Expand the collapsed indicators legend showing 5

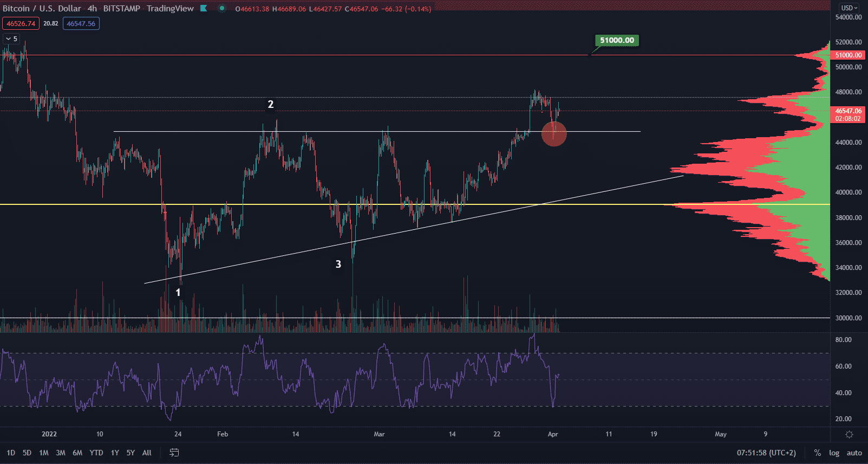(x=11, y=38)
